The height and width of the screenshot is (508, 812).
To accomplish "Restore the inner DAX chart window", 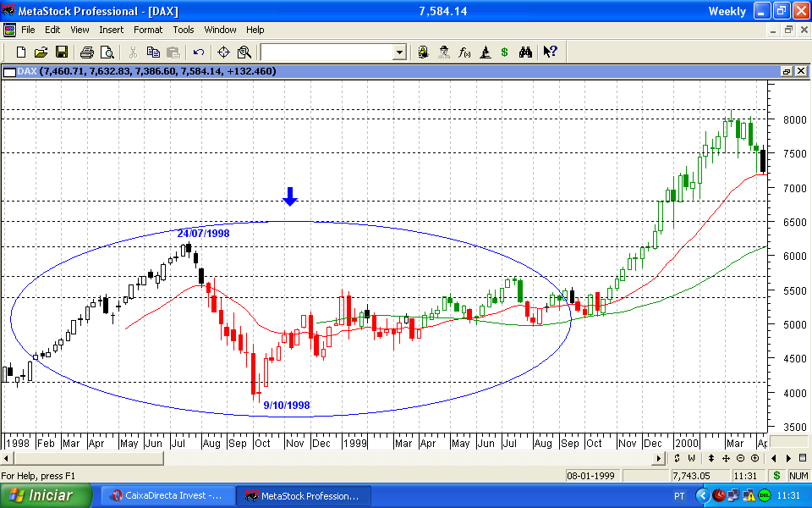I will [787, 71].
